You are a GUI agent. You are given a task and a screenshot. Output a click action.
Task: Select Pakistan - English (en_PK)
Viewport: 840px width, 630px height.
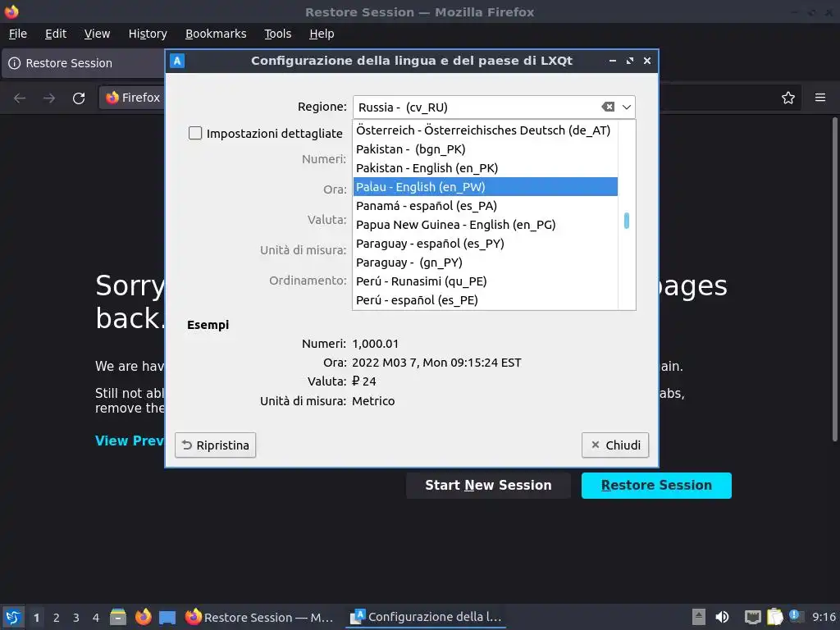tap(485, 167)
